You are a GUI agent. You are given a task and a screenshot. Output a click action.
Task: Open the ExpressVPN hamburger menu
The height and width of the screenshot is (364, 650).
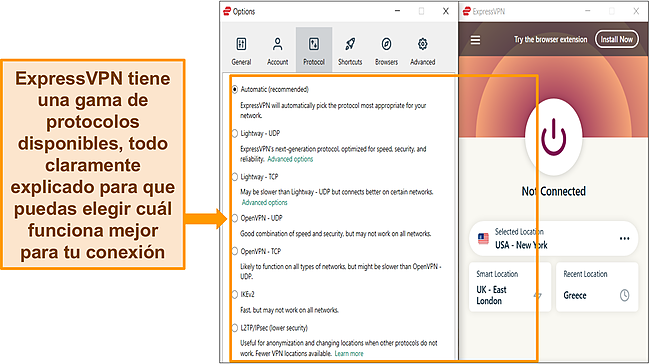[x=475, y=40]
